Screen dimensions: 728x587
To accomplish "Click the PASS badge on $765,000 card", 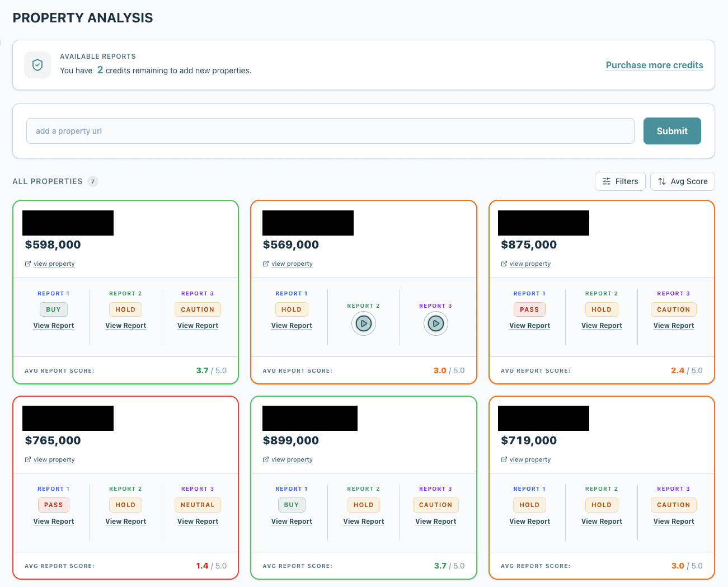I will (x=54, y=505).
